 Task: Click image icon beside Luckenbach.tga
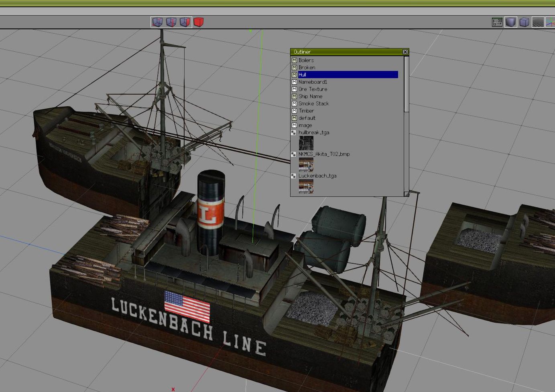pyautogui.click(x=294, y=176)
